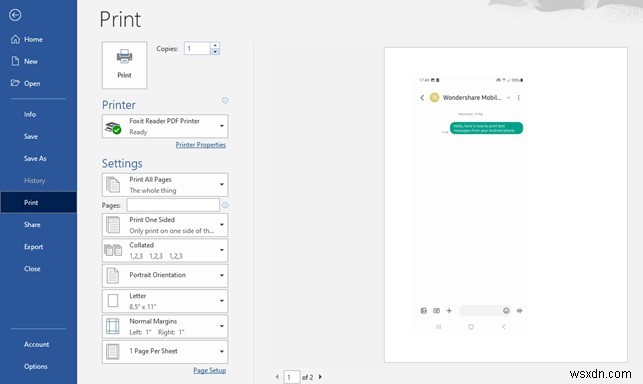This screenshot has width=643, height=384.
Task: Click the large Print button
Action: (x=124, y=65)
